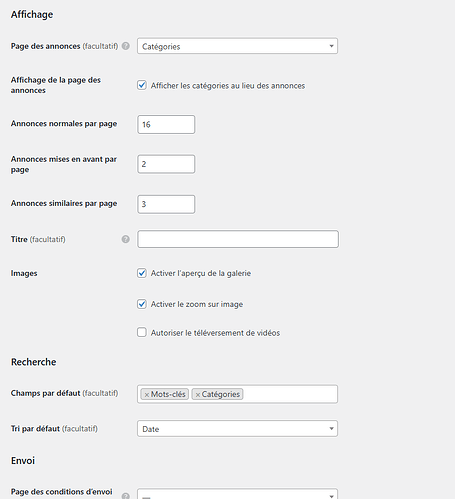
Task: Click help icon beside Titre field
Action: point(125,239)
